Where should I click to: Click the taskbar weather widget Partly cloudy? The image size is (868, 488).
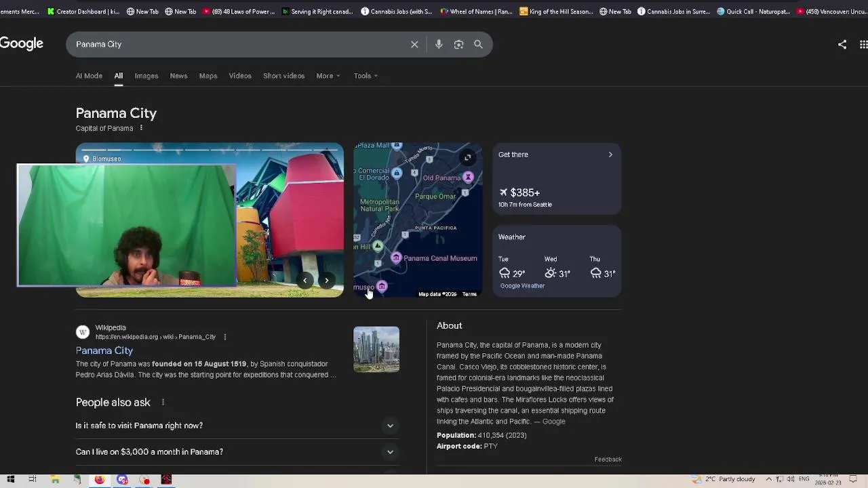(x=723, y=479)
